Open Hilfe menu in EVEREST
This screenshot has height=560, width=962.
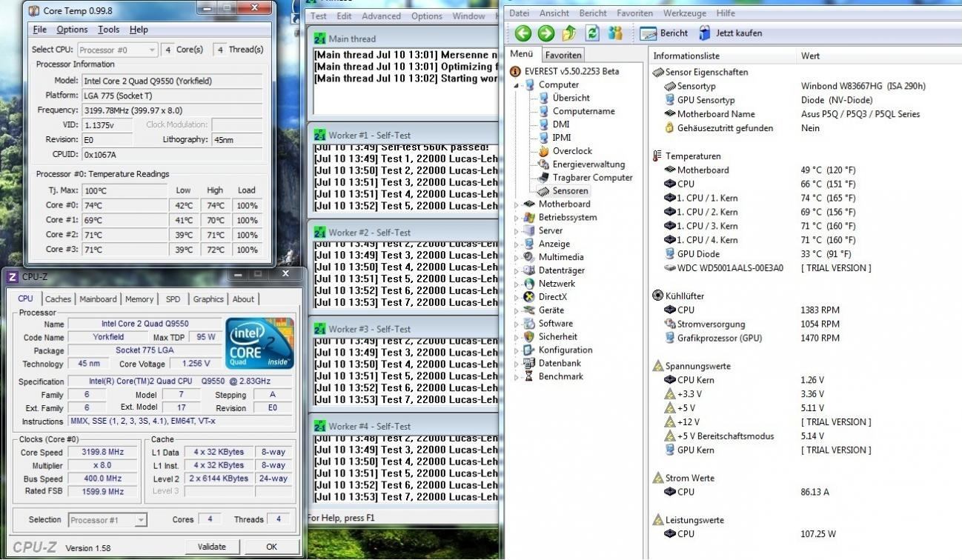pos(726,13)
